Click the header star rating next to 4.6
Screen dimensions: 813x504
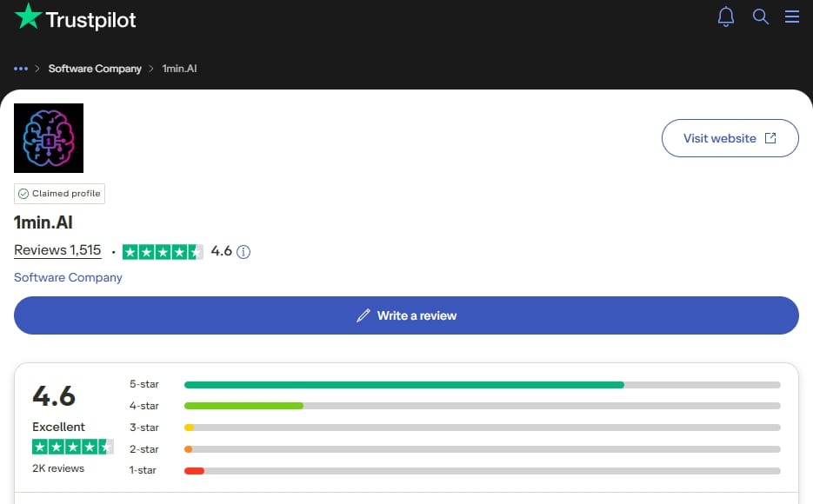pos(163,252)
